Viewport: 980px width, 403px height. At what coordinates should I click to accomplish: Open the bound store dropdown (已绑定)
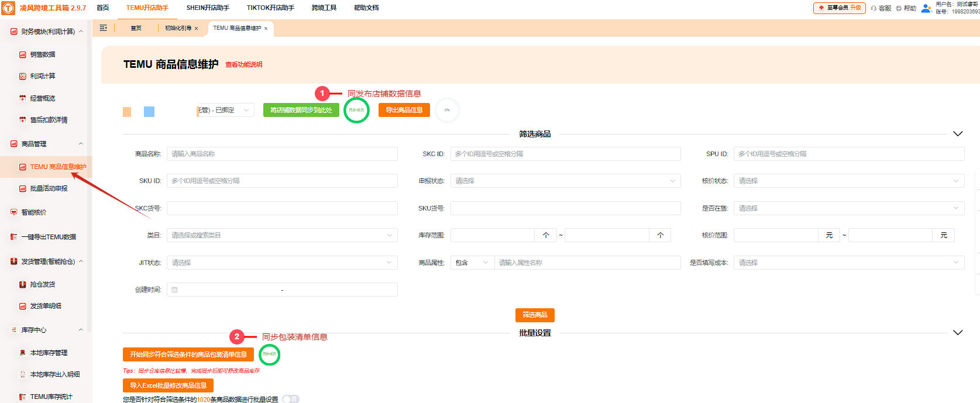[225, 110]
